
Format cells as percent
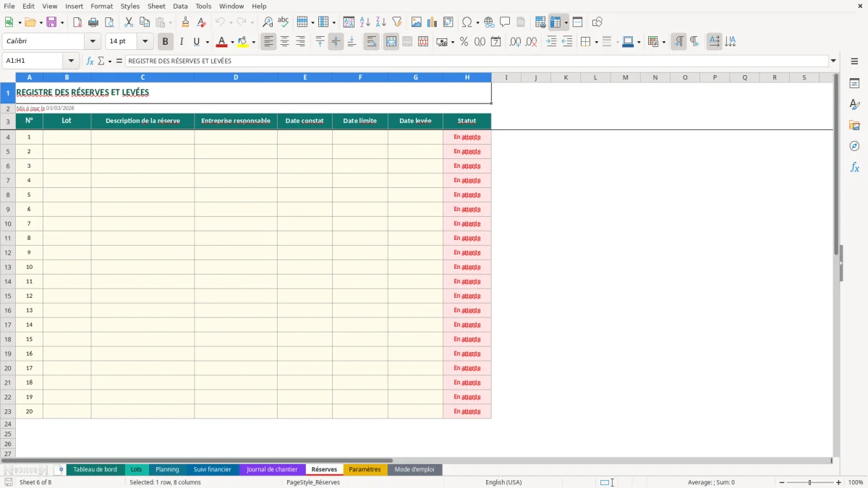pyautogui.click(x=464, y=42)
